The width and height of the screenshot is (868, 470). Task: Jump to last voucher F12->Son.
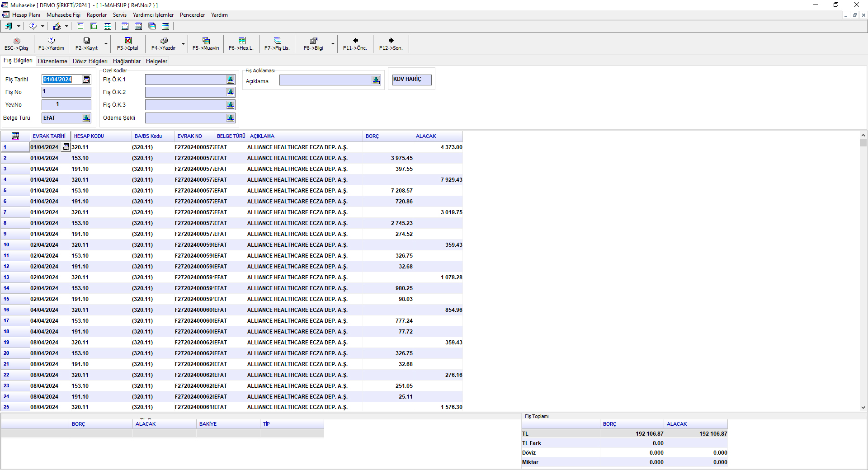pos(391,41)
